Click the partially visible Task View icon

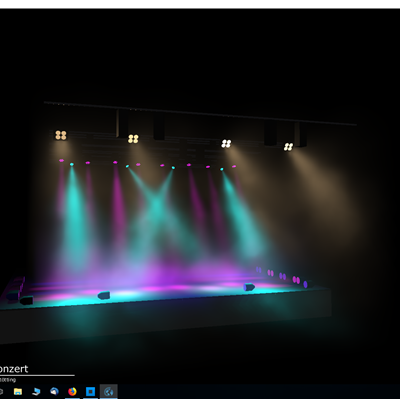[x=1, y=391]
